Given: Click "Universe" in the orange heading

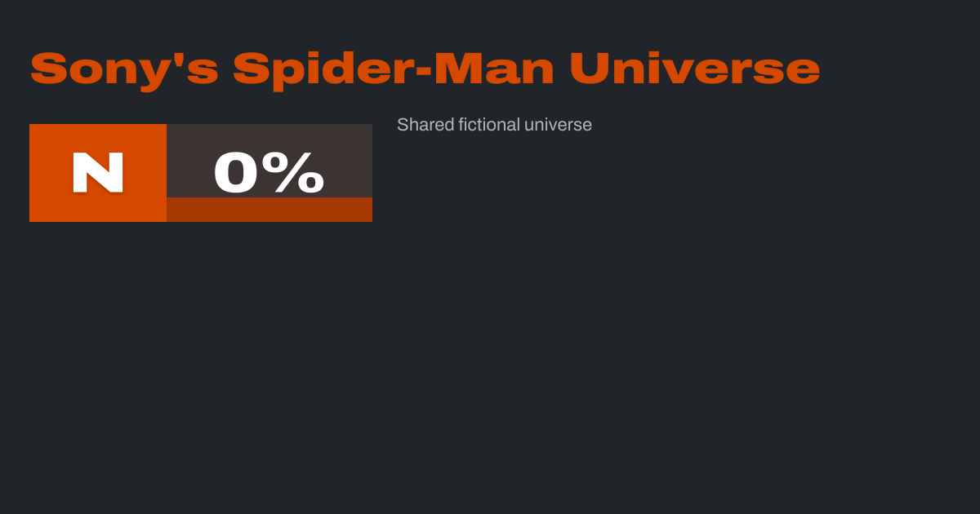Looking at the screenshot, I should coord(694,69).
